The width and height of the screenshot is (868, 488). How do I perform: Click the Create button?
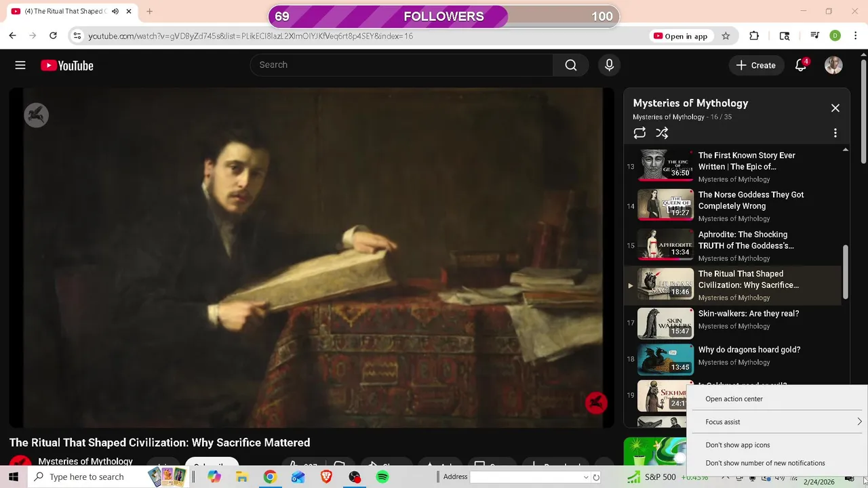[x=756, y=65]
